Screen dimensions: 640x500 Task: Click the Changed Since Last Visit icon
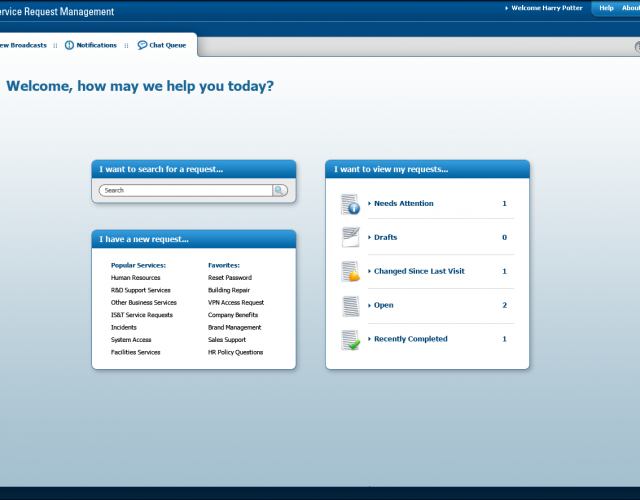[x=351, y=271]
